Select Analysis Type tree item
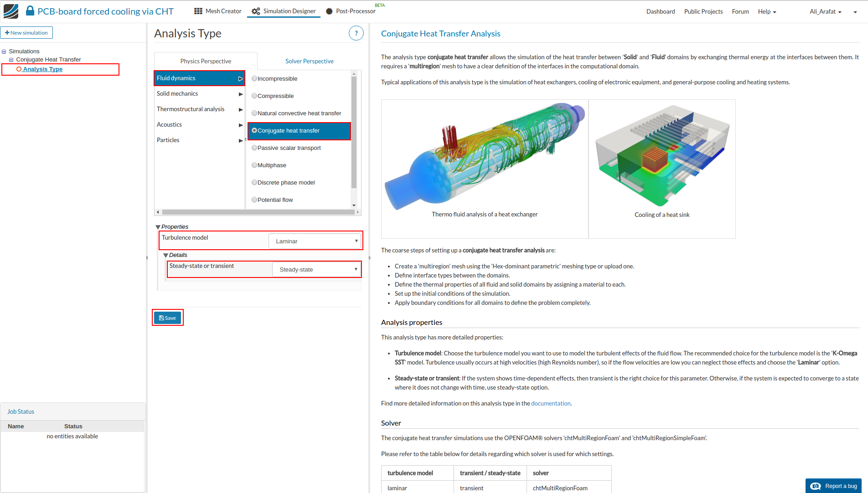 43,69
